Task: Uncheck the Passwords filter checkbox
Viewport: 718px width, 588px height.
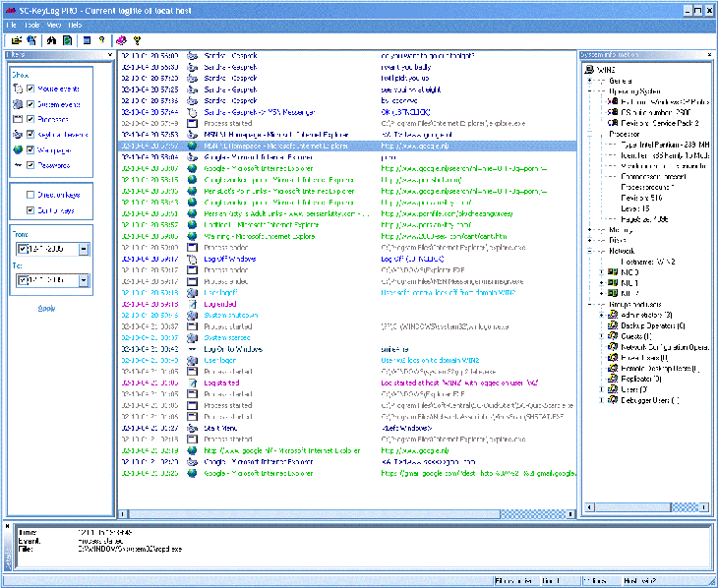Action: coord(31,165)
